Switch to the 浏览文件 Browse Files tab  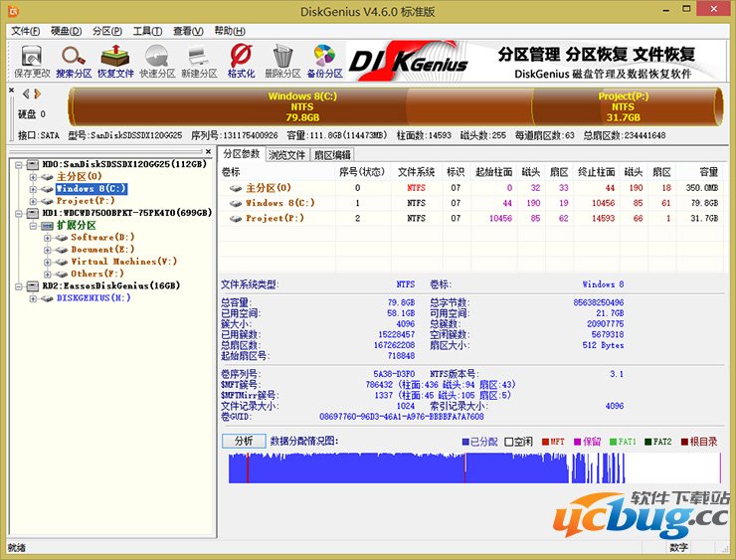pos(286,155)
